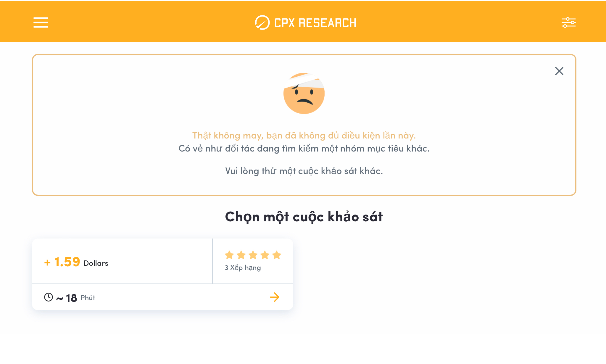Click the orange arrow on the survey card
Screen dimensions: 606x364
coord(275,297)
